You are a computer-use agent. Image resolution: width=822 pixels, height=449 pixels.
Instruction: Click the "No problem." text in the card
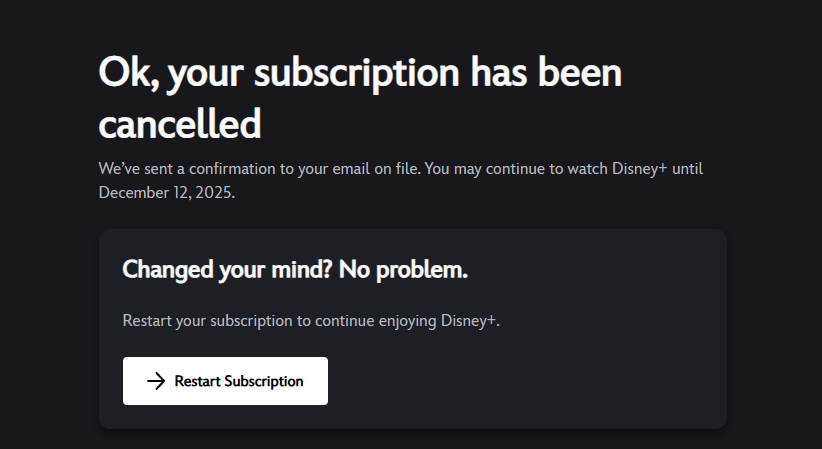[403, 269]
